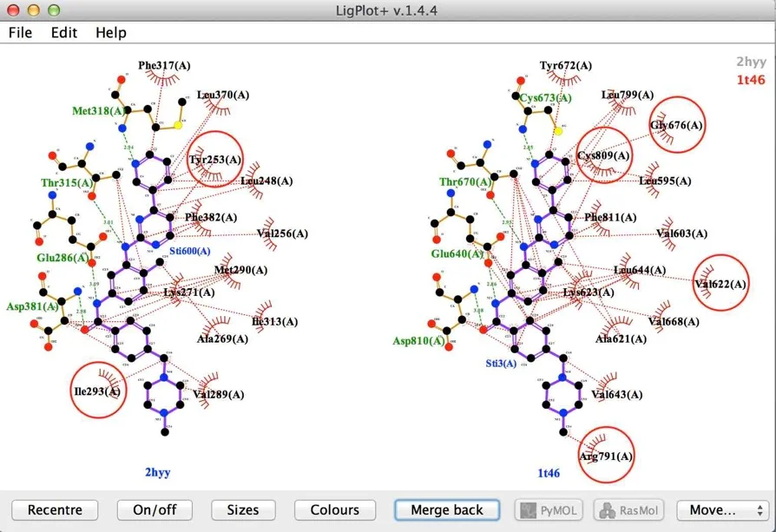Open the Sizes settings button
Screen dimensions: 776x532
coord(243,509)
